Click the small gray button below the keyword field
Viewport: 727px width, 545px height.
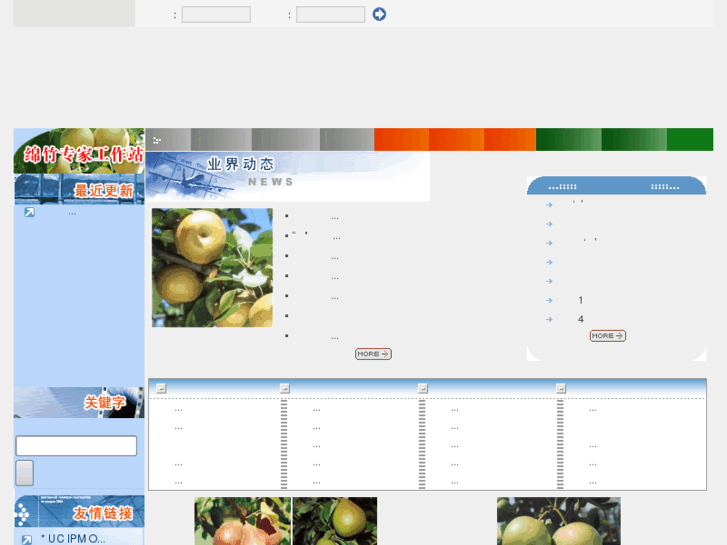(25, 473)
